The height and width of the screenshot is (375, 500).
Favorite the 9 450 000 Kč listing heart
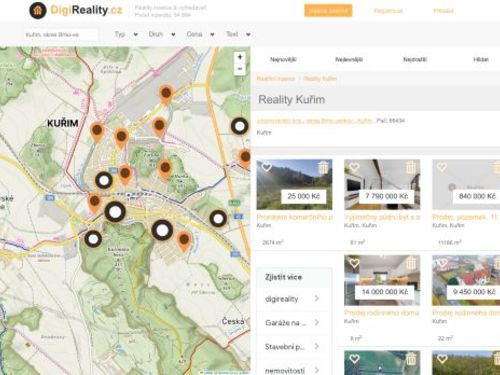click(442, 263)
